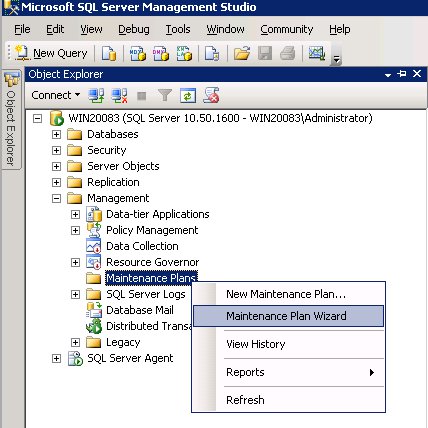Expand the Databases folder
This screenshot has height=428, width=428.
click(x=56, y=134)
